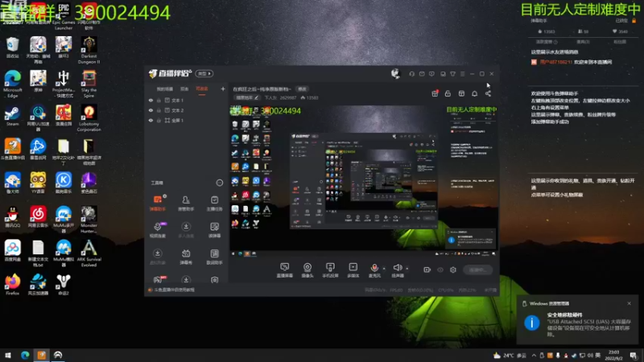
Task: Add the 摄像头 camera source
Action: [308, 270]
